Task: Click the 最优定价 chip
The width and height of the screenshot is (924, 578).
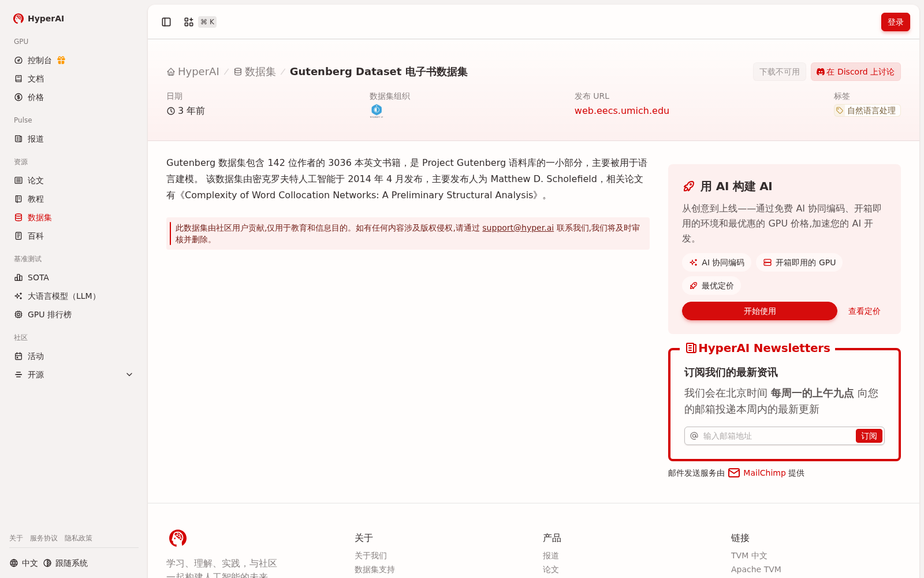Action: (x=711, y=286)
